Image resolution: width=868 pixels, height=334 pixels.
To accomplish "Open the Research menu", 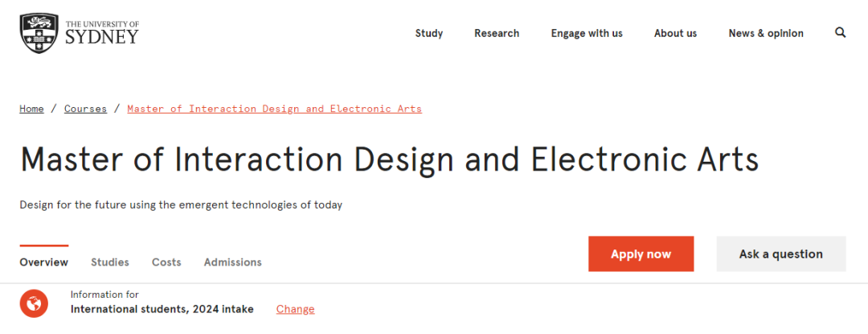I will (x=497, y=33).
